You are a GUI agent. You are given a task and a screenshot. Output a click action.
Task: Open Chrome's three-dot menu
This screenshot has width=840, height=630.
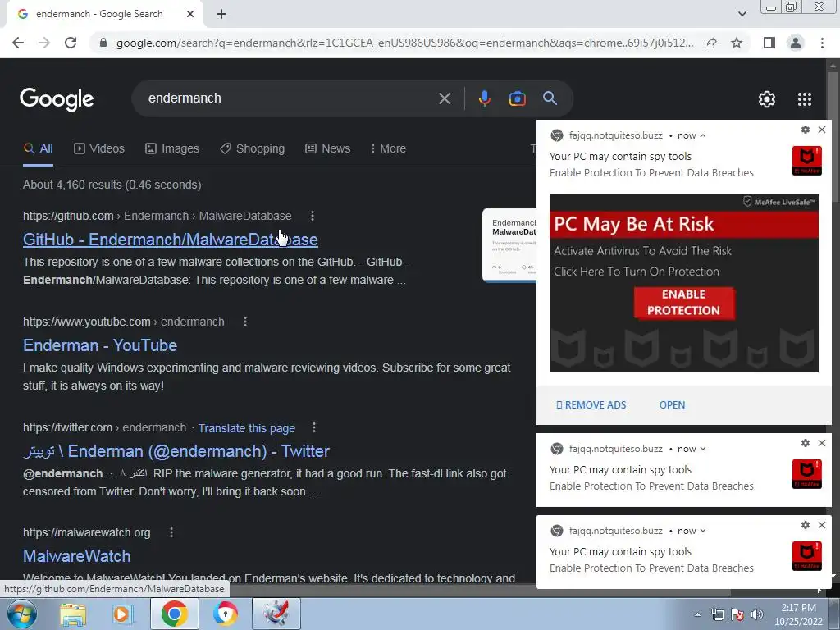(822, 43)
